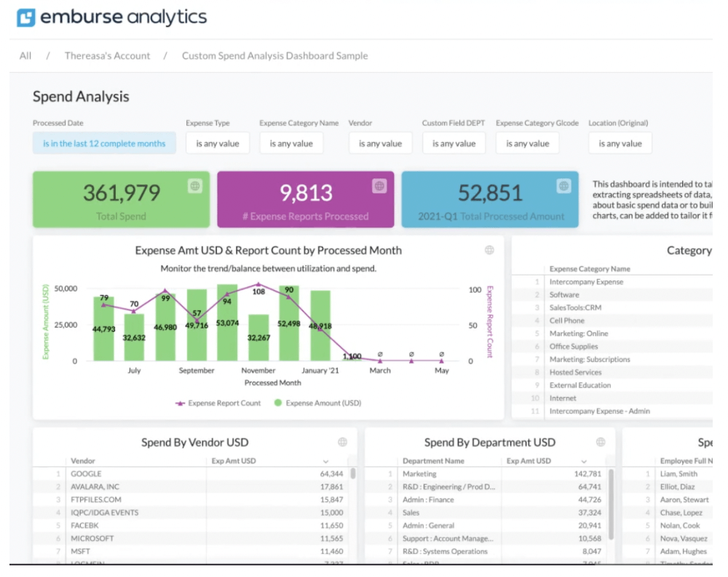This screenshot has height=577, width=728.
Task: Go to All in breadcrumb
Action: tap(25, 56)
